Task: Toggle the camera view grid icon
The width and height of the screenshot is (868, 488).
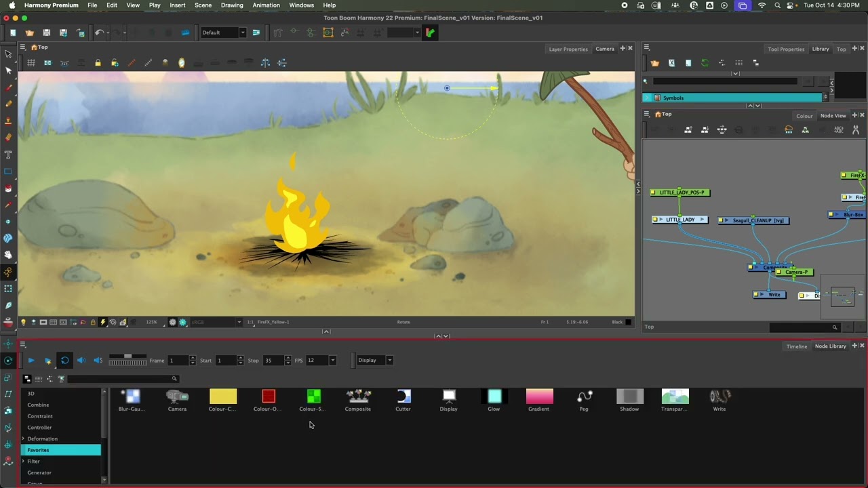Action: pos(31,63)
